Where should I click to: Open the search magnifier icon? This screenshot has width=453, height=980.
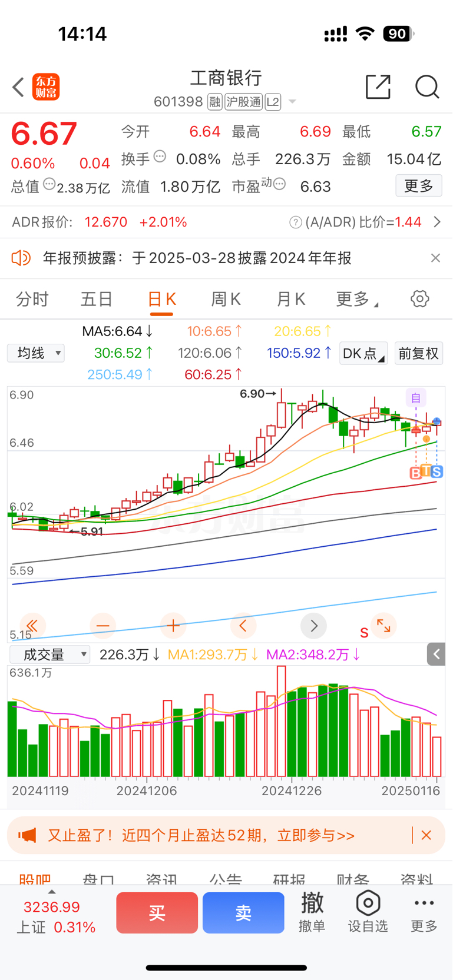pyautogui.click(x=427, y=87)
